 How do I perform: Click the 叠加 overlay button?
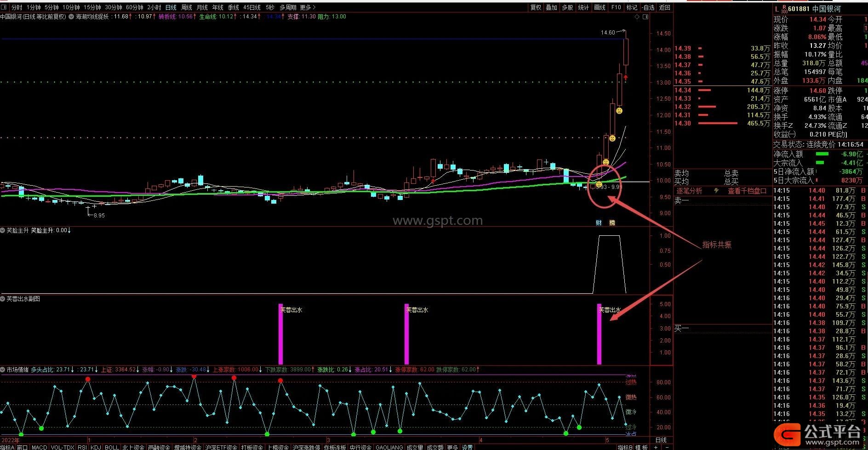point(551,7)
